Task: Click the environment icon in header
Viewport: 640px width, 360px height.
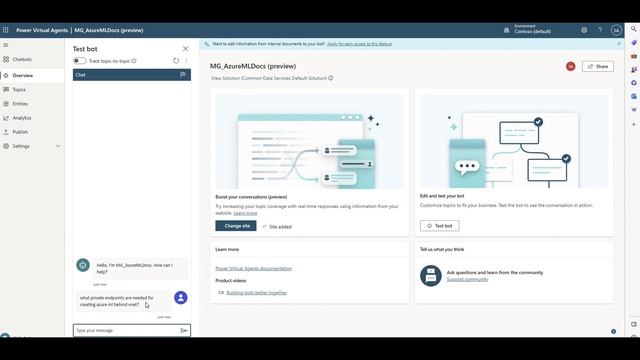Action: tap(506, 30)
